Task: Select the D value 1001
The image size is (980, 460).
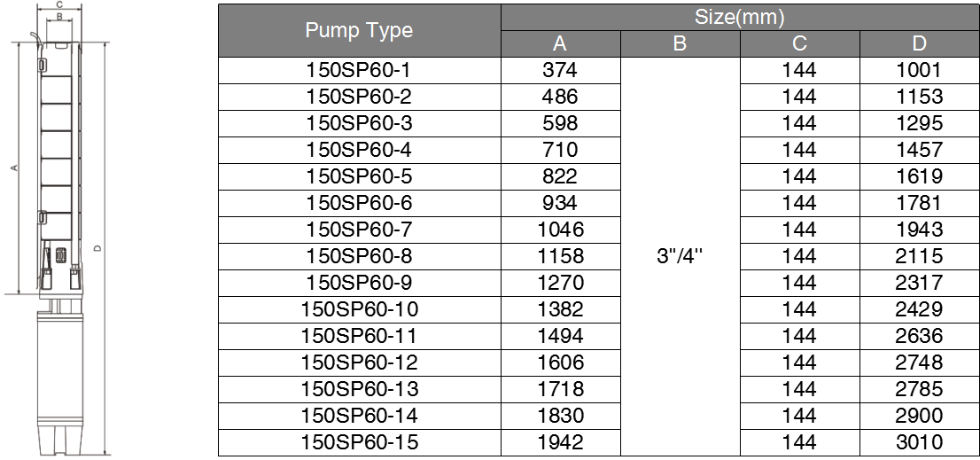Action: pyautogui.click(x=919, y=71)
